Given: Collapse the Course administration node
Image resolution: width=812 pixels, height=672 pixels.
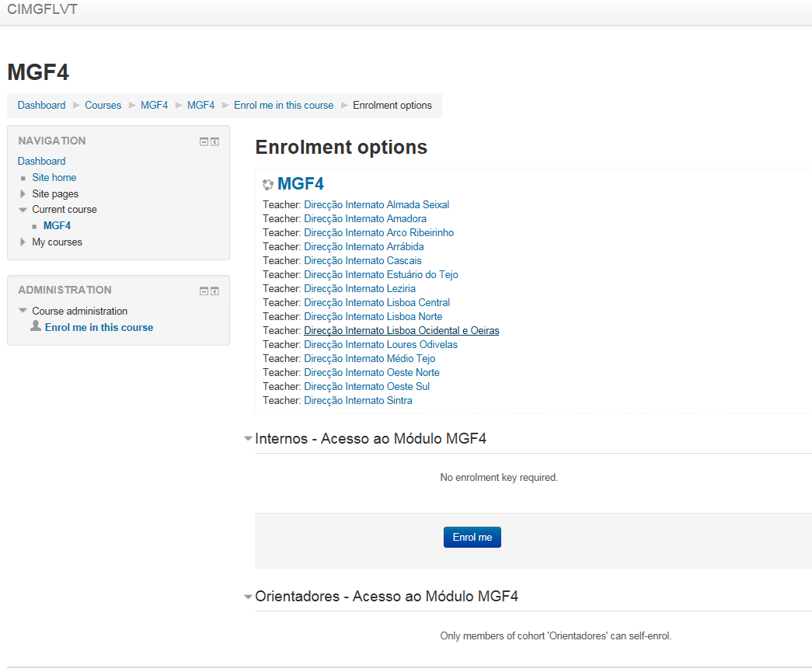Looking at the screenshot, I should click(x=23, y=311).
